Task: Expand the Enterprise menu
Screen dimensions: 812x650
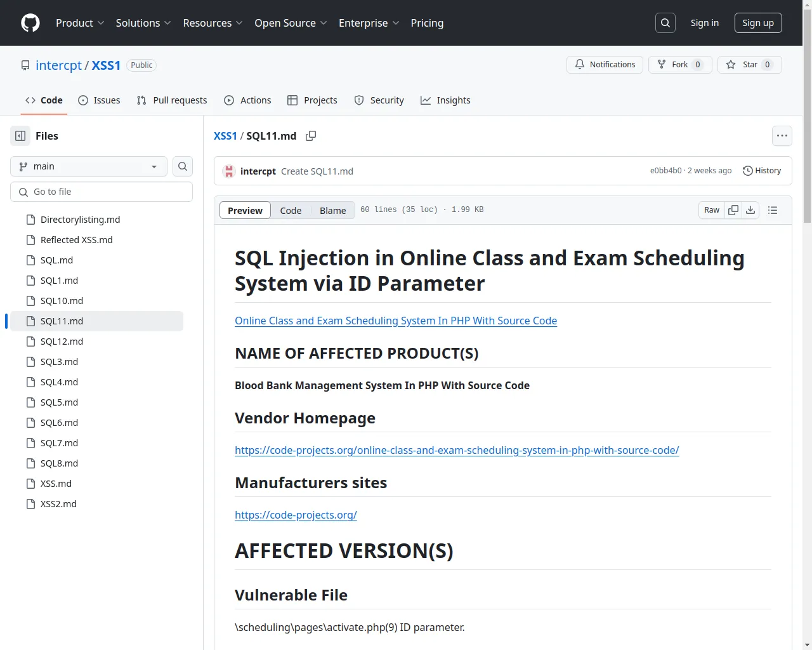Action: (369, 23)
